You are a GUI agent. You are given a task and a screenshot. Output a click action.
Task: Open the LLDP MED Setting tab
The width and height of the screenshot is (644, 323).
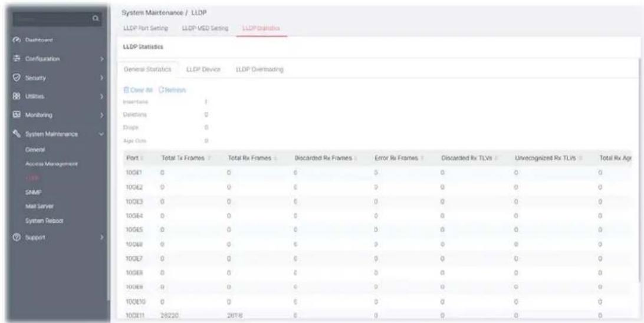pyautogui.click(x=205, y=28)
